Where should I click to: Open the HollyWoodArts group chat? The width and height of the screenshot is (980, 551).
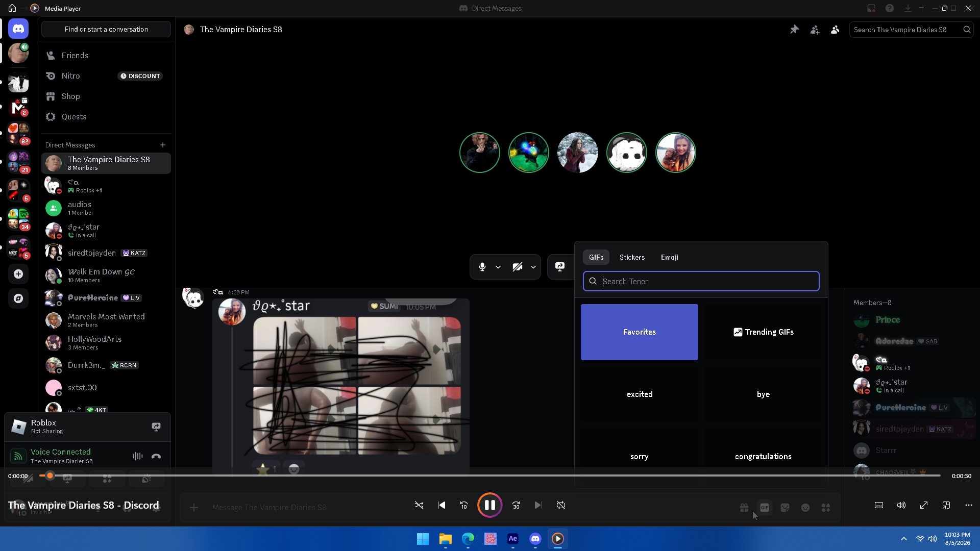[x=106, y=343]
